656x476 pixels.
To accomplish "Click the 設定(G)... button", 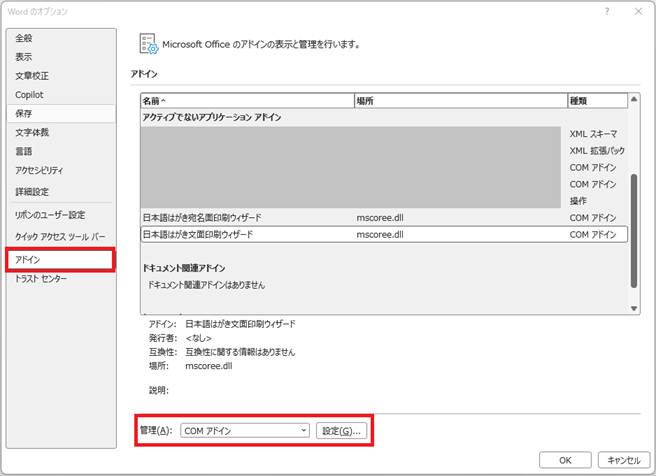I will pos(341,431).
